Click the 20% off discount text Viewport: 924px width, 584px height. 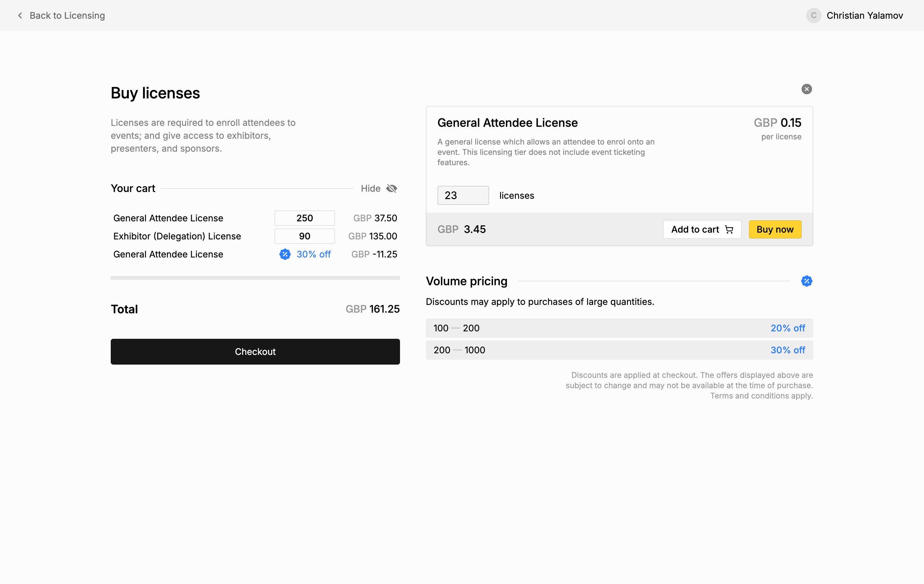coord(787,328)
